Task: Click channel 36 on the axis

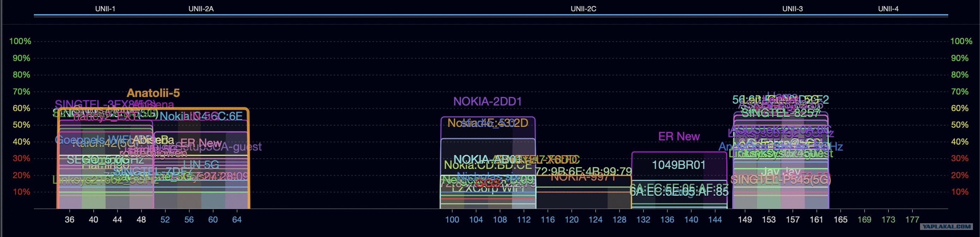Action: pos(69,219)
